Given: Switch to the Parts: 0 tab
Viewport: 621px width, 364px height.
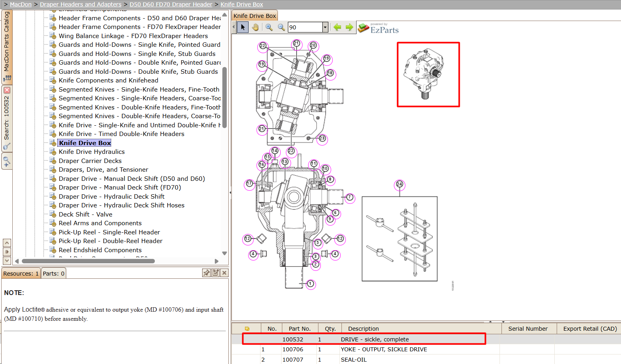Looking at the screenshot, I should point(54,274).
